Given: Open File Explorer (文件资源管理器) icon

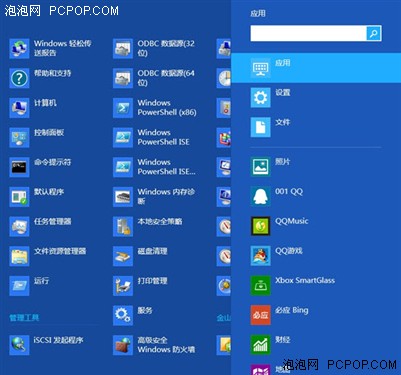Looking at the screenshot, I should pyautogui.click(x=19, y=256).
